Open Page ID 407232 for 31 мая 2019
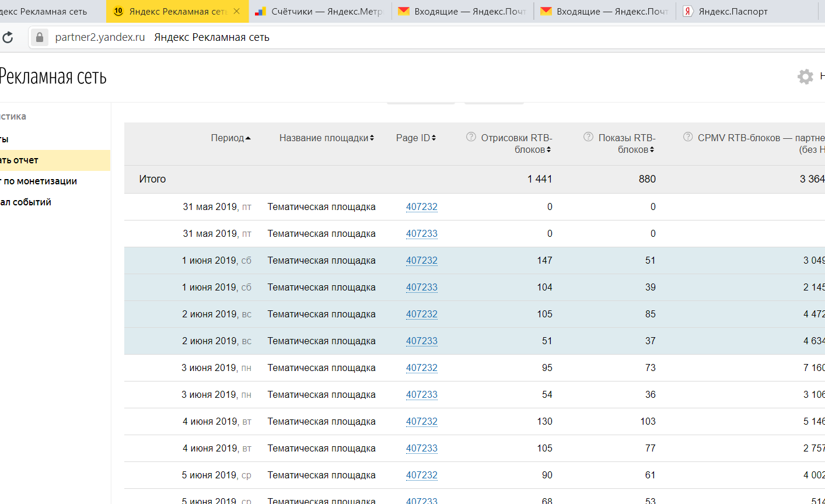The width and height of the screenshot is (825, 504). (422, 207)
